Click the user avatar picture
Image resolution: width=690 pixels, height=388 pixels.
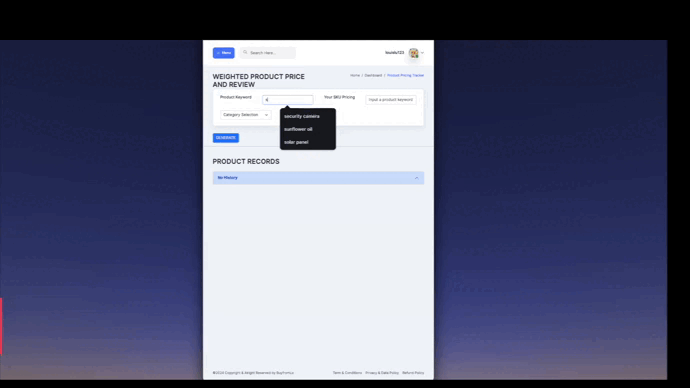click(414, 53)
